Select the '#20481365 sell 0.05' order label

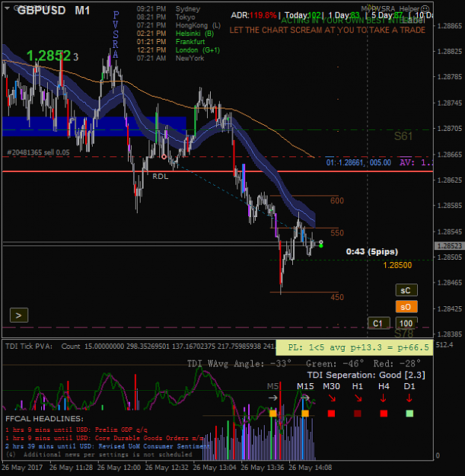pos(39,152)
